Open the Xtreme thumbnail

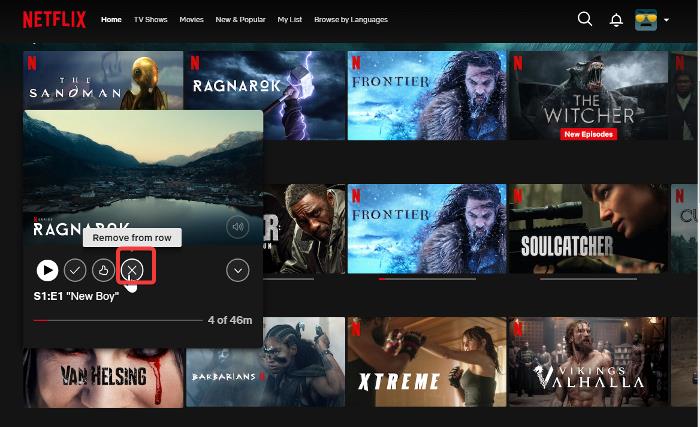[427, 362]
